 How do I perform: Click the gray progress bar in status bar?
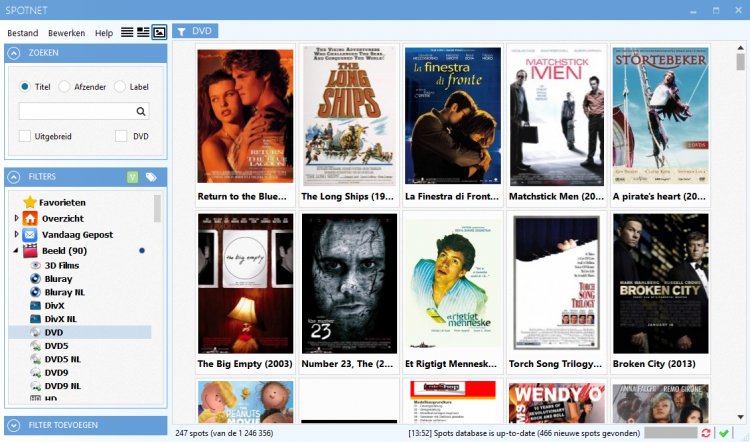pos(671,433)
